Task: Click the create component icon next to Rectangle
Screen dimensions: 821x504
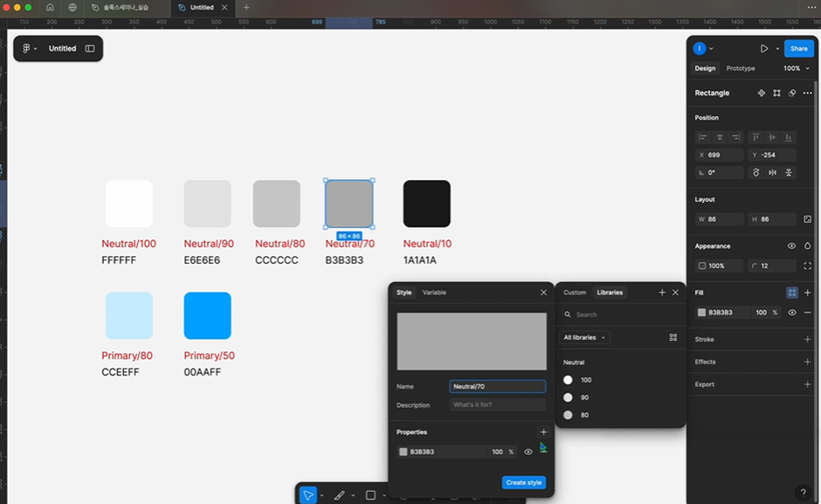Action: pos(762,93)
